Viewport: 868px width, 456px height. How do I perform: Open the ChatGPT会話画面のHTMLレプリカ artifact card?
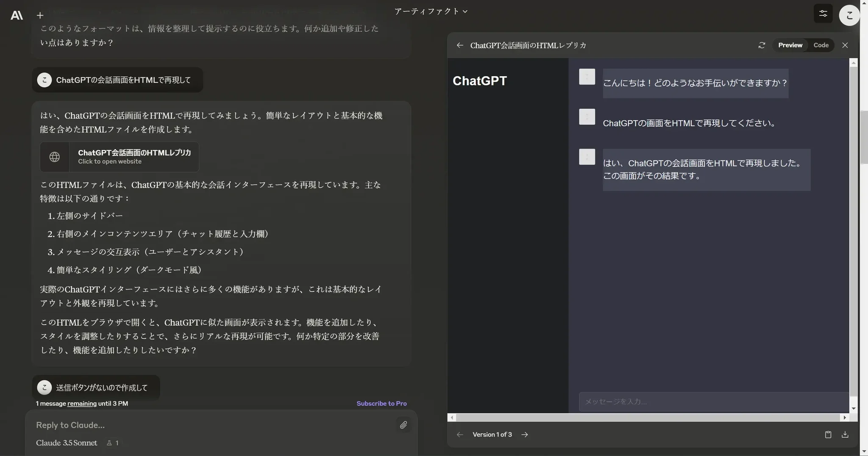click(120, 157)
